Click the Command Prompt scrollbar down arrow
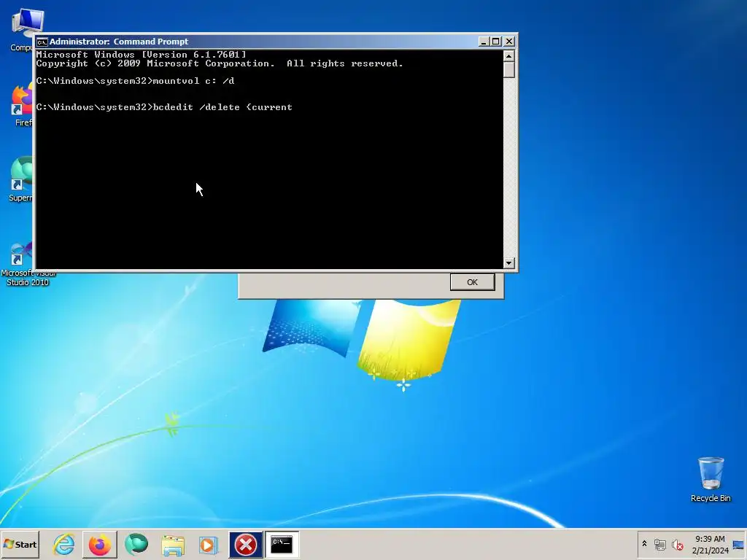Viewport: 747px width, 560px height. coord(508,262)
